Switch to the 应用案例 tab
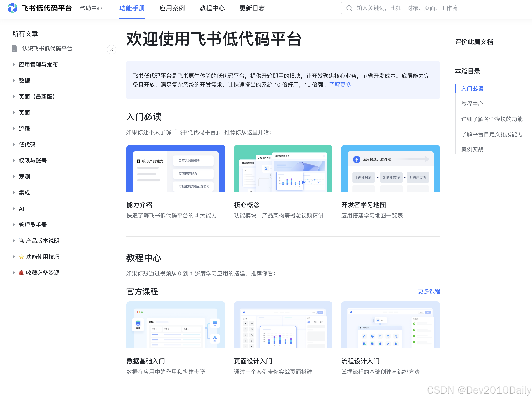The width and height of the screenshot is (532, 399). [x=172, y=8]
